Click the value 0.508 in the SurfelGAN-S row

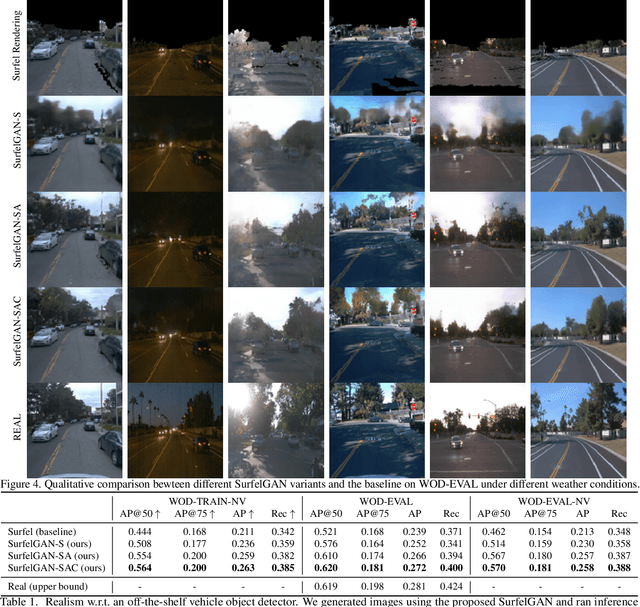[x=140, y=543]
